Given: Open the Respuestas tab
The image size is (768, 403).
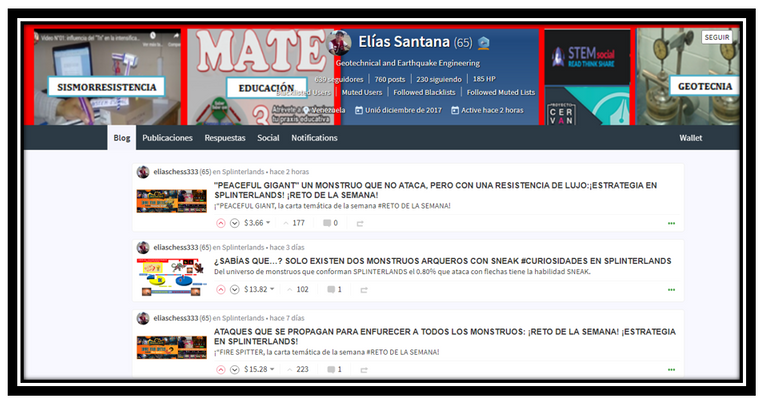Looking at the screenshot, I should point(225,138).
